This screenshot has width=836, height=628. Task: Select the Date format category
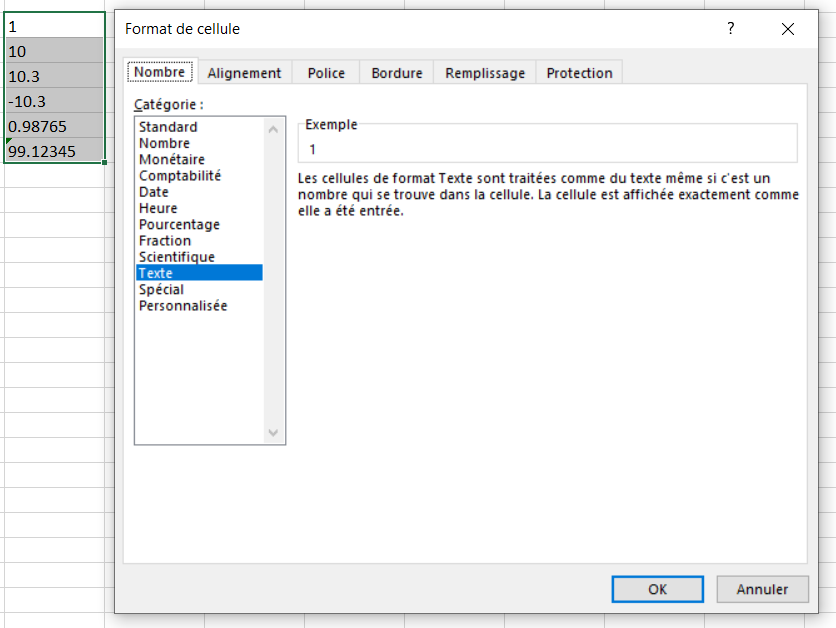154,192
